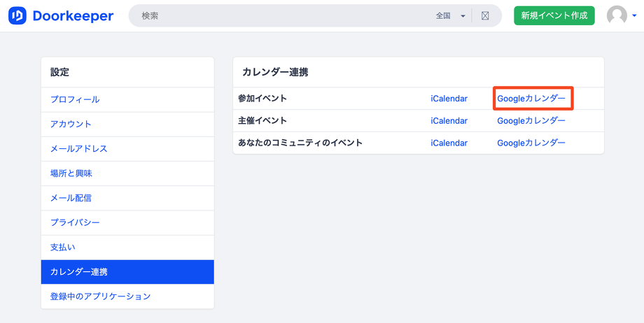Image resolution: width=644 pixels, height=323 pixels.
Task: Click iCalendar link for 主催イベント
Action: point(449,120)
